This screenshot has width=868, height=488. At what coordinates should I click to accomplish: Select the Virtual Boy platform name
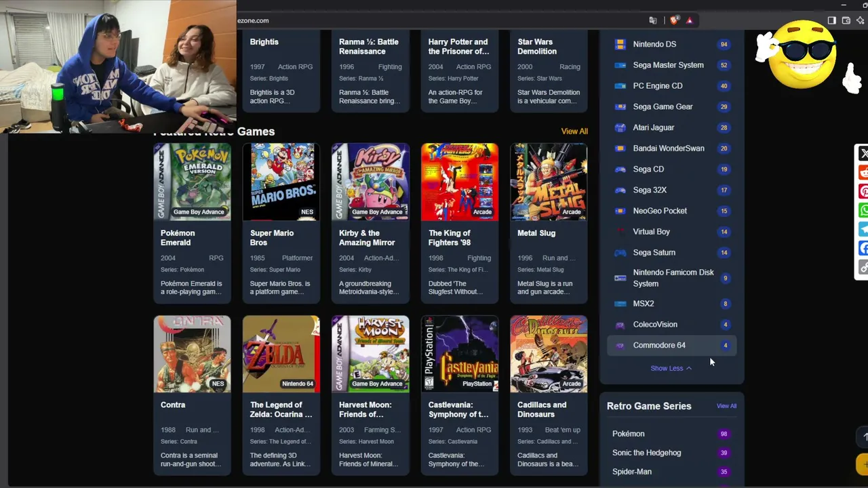[652, 232]
